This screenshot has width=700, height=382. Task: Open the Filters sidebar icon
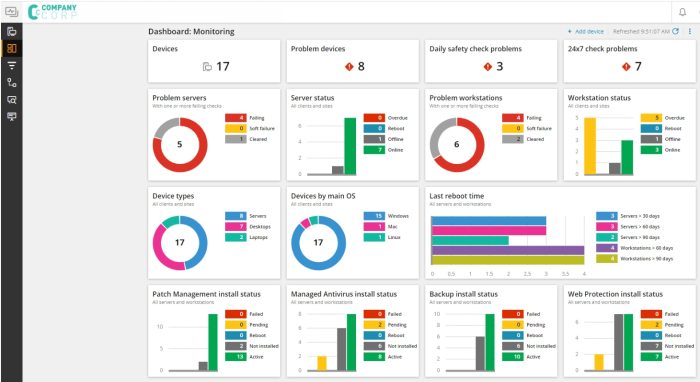12,66
